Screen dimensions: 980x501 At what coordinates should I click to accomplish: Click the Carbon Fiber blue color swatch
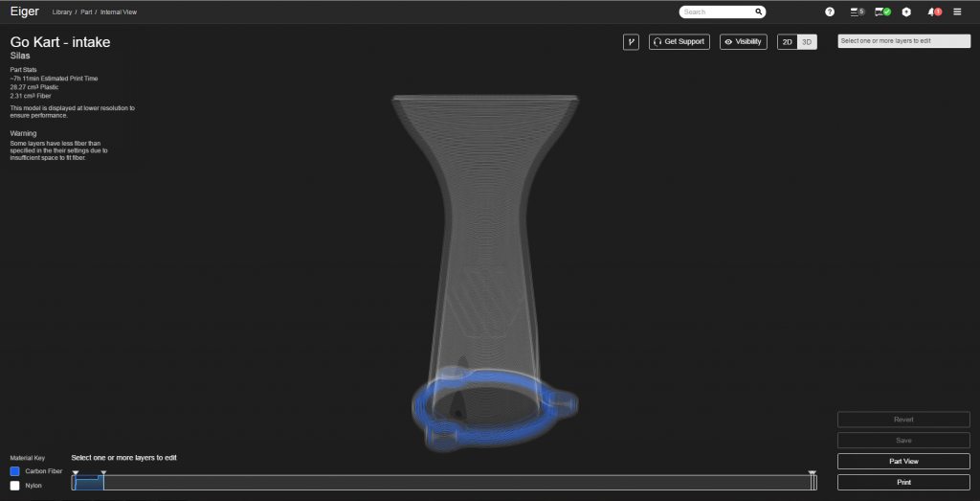(14, 471)
